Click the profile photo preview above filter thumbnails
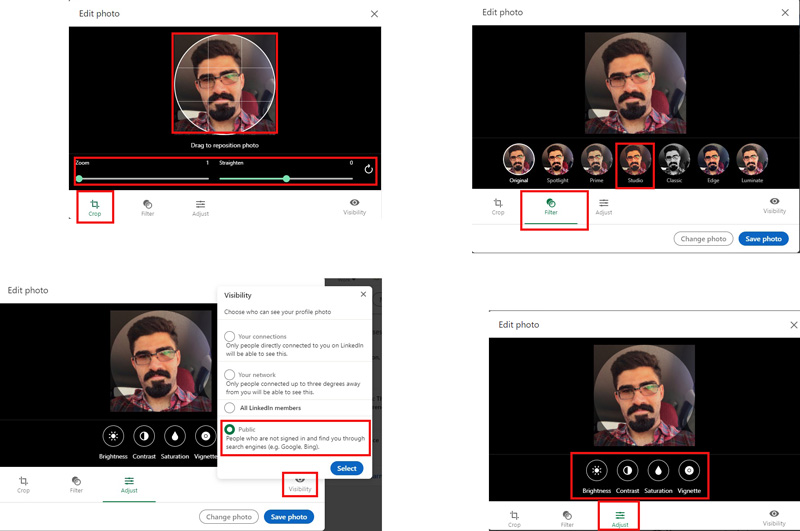 [x=635, y=83]
